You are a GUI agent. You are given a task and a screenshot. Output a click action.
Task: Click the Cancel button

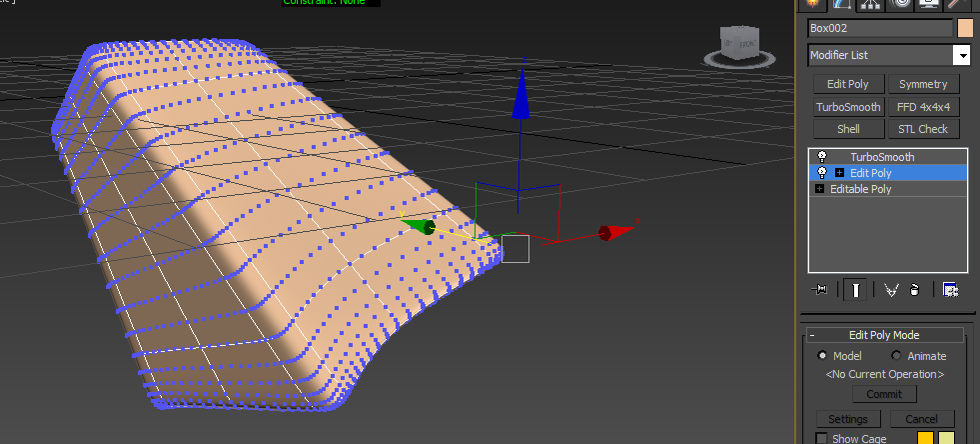(x=922, y=419)
